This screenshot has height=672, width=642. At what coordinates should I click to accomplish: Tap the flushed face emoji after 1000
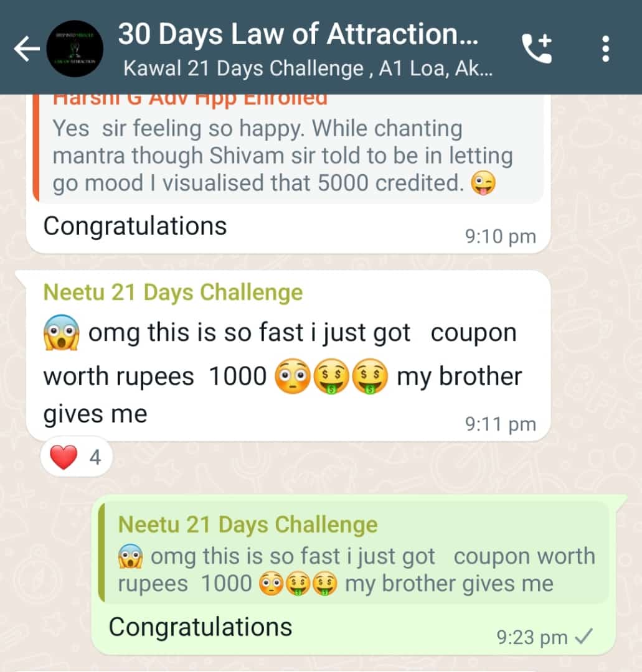292,376
